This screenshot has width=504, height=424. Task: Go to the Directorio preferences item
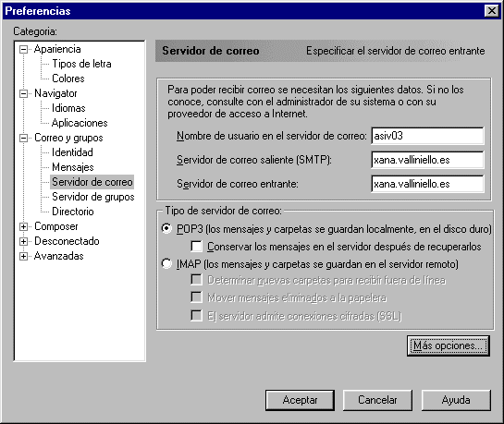[73, 212]
